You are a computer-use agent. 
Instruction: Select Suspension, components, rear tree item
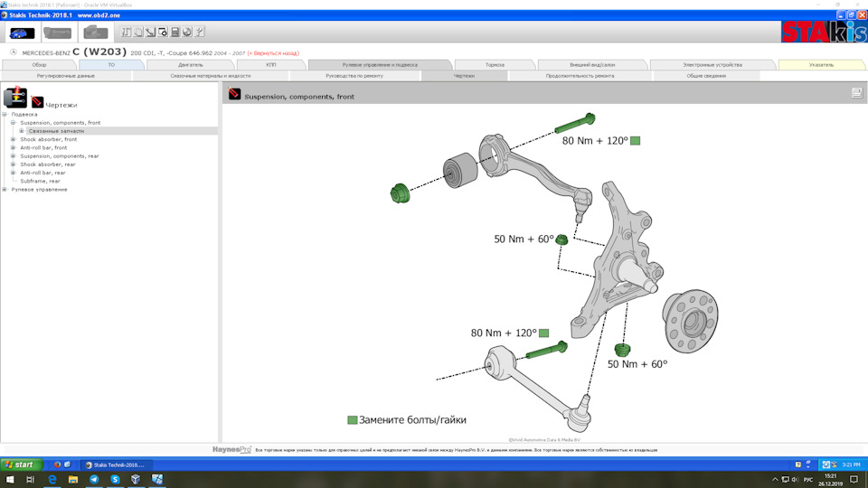click(60, 156)
